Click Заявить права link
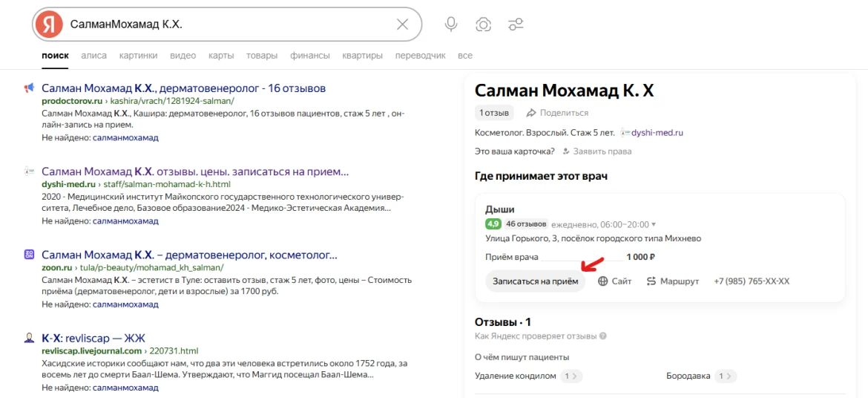Viewport: 868px width, 398px height. (602, 151)
